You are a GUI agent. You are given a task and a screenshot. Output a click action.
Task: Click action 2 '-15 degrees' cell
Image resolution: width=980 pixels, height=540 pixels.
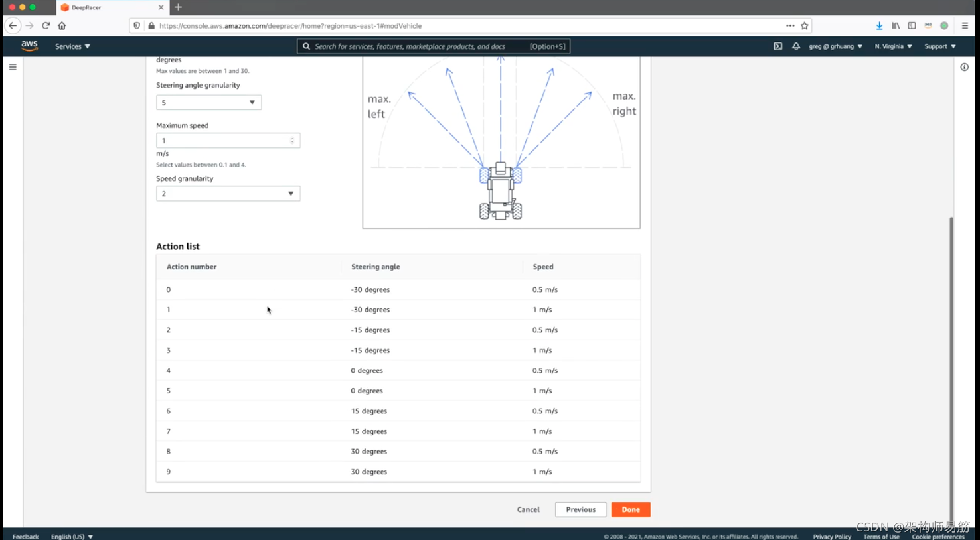[370, 330]
